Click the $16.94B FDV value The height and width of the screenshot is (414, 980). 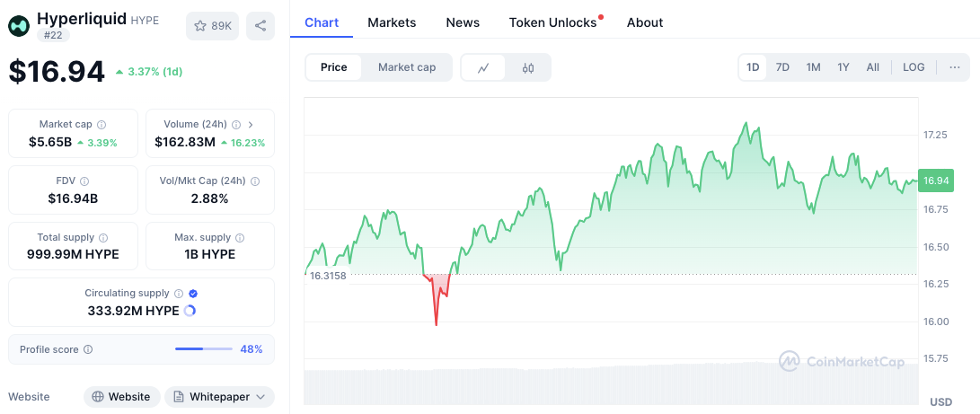73,199
